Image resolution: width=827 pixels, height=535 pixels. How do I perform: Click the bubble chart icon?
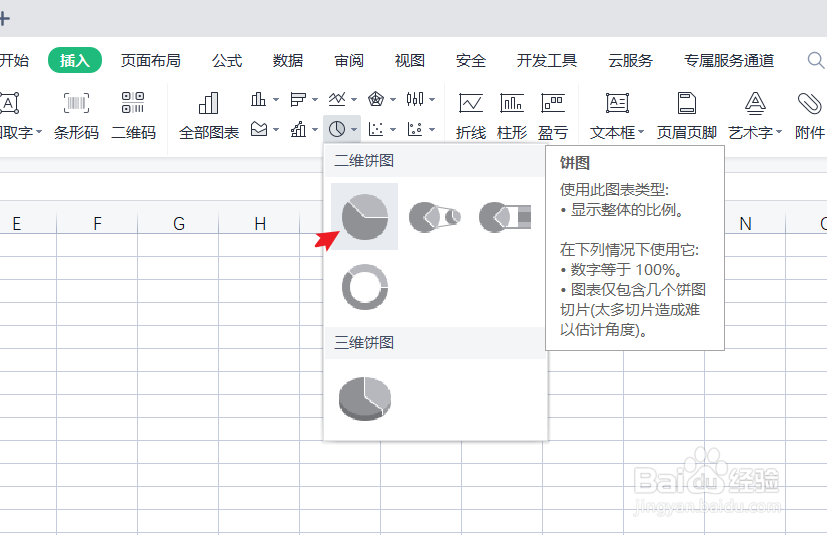pos(415,129)
